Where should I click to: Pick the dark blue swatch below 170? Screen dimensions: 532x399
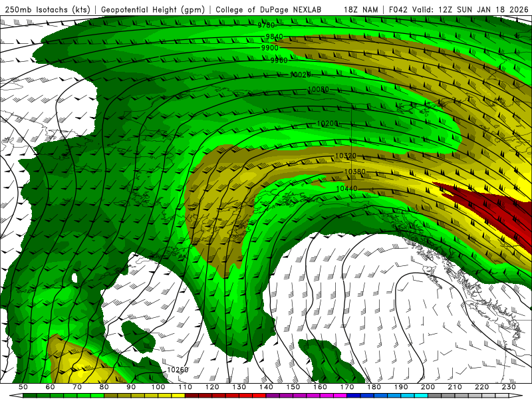[354, 396]
